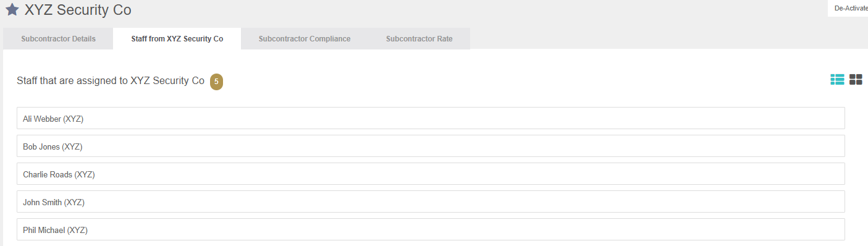This screenshot has height=246, width=868.
Task: Open Bob Jones (XYZ) staff entry
Action: point(431,146)
